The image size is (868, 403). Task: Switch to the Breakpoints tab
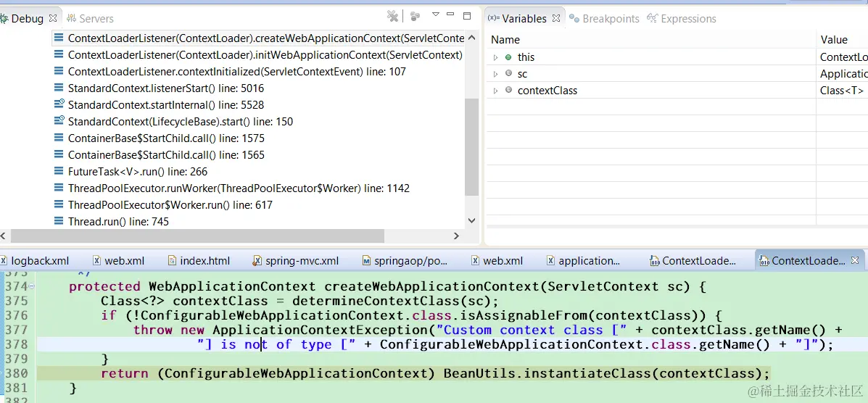point(605,18)
